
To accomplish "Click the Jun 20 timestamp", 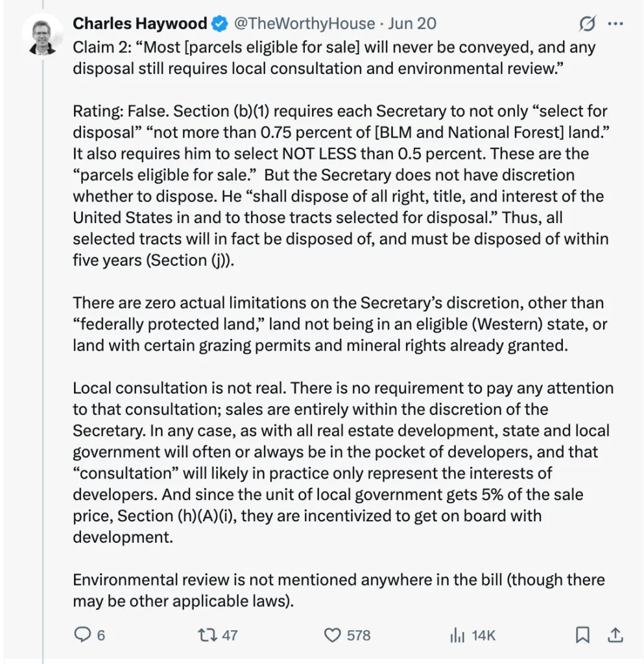I will 412,24.
